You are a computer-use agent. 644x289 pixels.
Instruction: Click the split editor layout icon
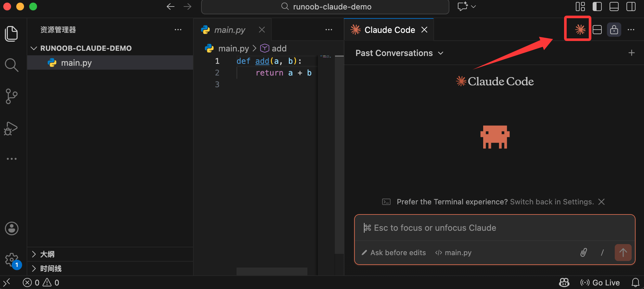(597, 30)
